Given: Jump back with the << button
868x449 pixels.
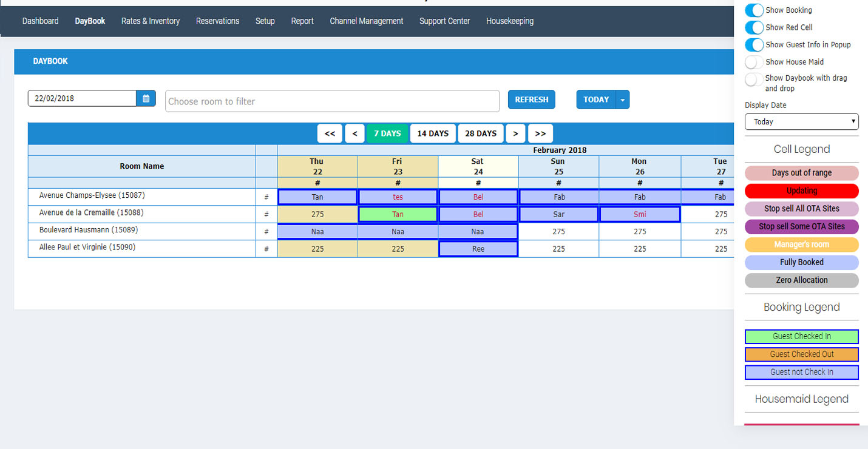Looking at the screenshot, I should tap(330, 133).
